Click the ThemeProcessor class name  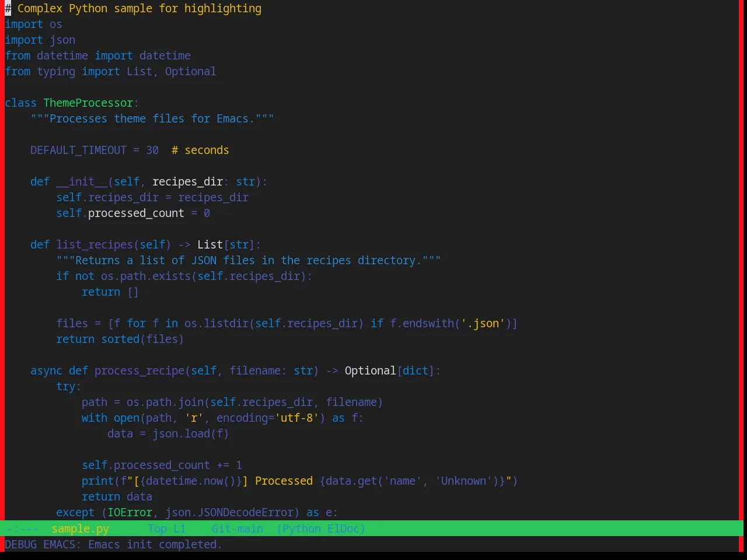point(88,103)
